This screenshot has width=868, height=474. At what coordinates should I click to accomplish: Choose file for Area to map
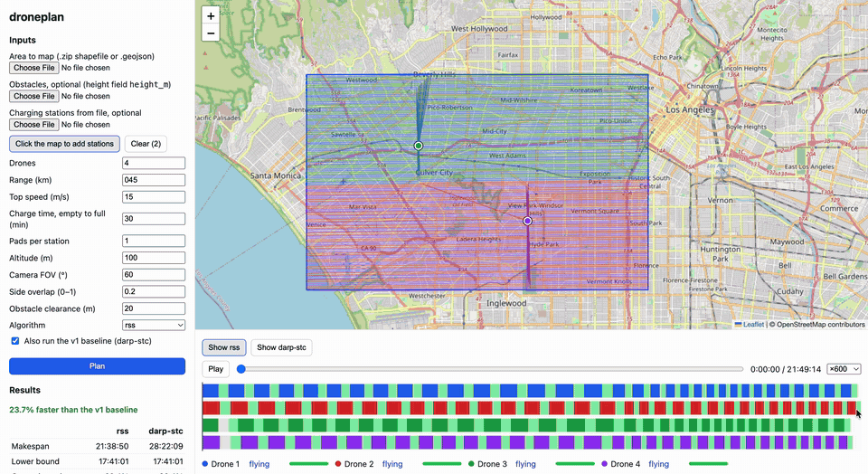[33, 68]
